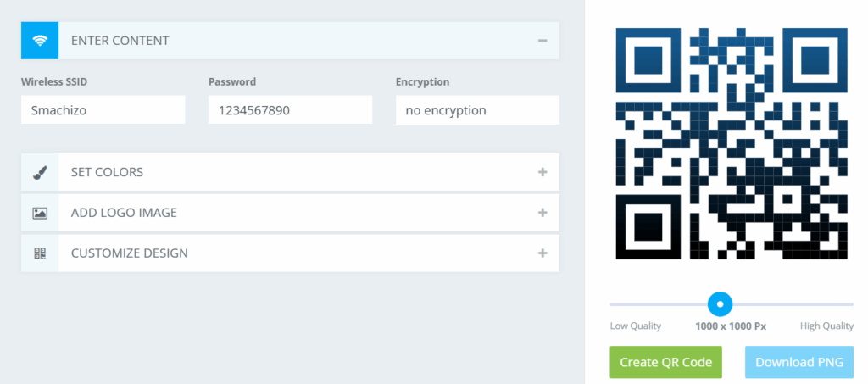Open the Encryption dropdown
Screen dimensions: 868x384
477,110
